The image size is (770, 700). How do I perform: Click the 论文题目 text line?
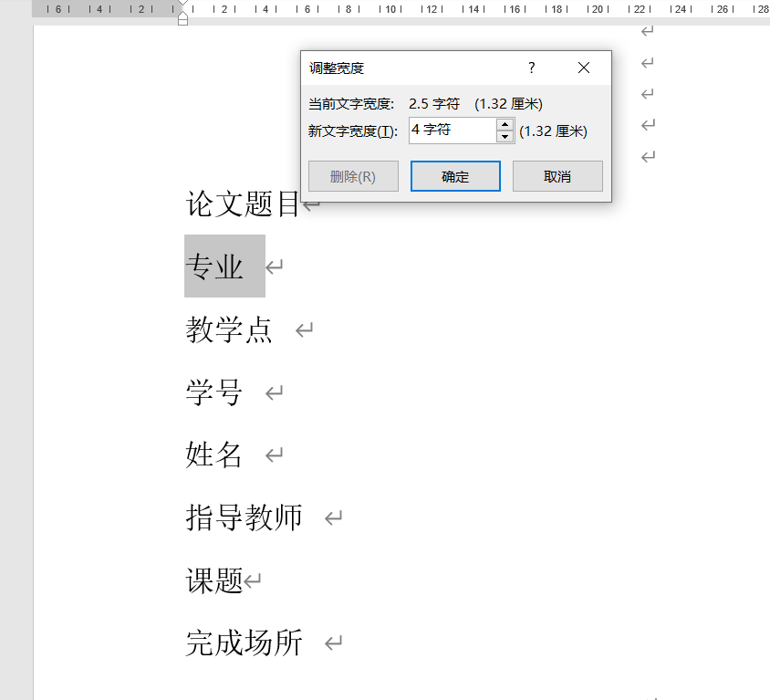tap(243, 204)
